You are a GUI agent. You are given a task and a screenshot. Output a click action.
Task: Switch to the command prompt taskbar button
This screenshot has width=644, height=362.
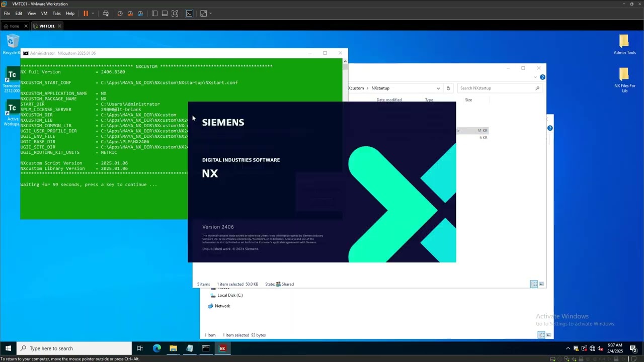tap(206, 348)
